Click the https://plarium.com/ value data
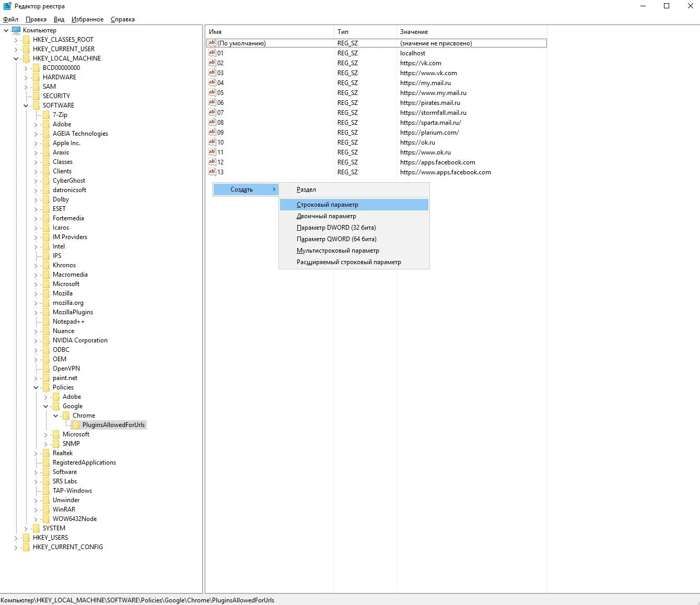Screen dimensions: 700x605 tap(429, 133)
